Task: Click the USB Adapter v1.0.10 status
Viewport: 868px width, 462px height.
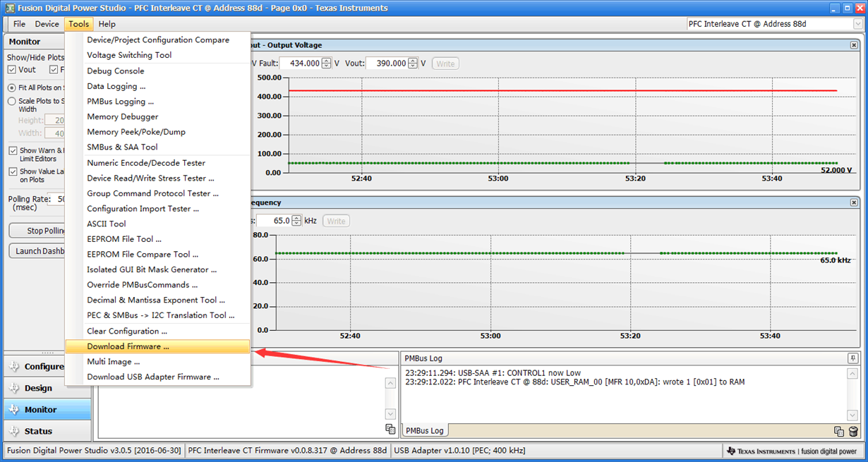Action: tap(459, 451)
